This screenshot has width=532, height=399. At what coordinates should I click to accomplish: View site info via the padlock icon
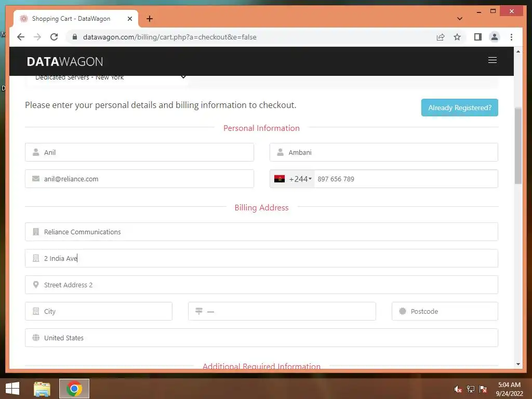point(75,37)
